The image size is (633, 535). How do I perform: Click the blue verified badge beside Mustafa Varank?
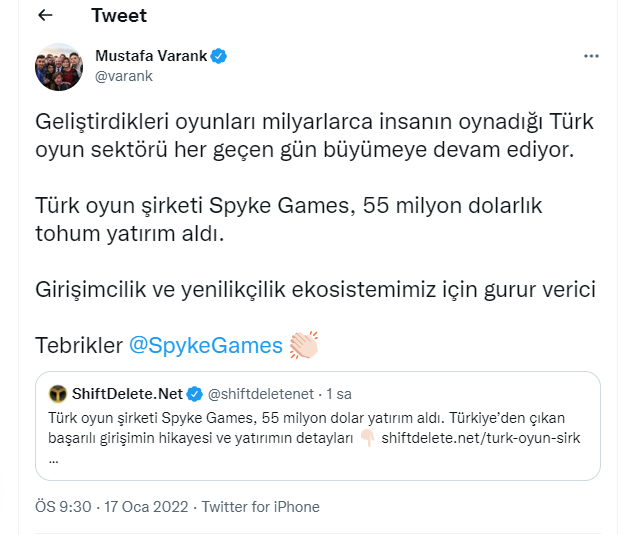(219, 56)
